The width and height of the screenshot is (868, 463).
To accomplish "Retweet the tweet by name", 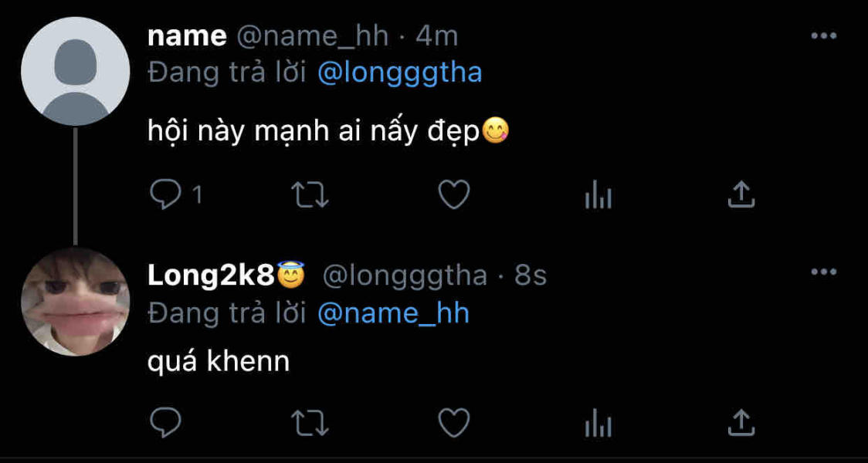I will (309, 195).
